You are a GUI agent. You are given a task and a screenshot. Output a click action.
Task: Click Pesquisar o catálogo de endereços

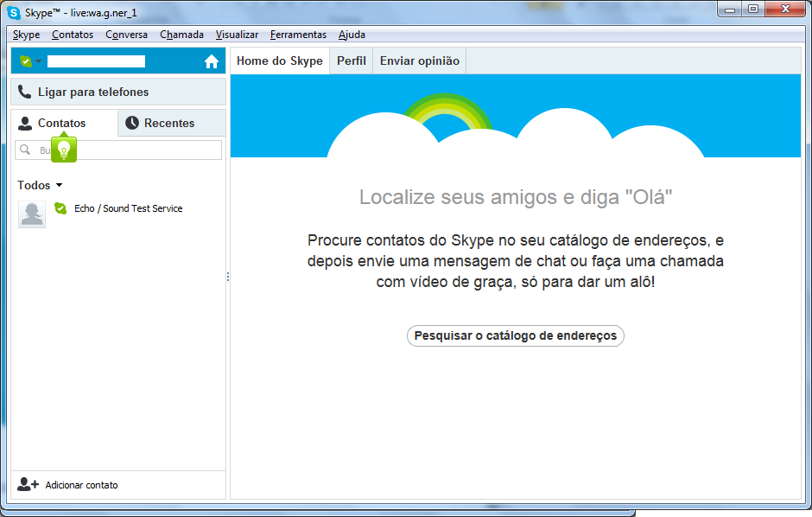pyautogui.click(x=515, y=335)
